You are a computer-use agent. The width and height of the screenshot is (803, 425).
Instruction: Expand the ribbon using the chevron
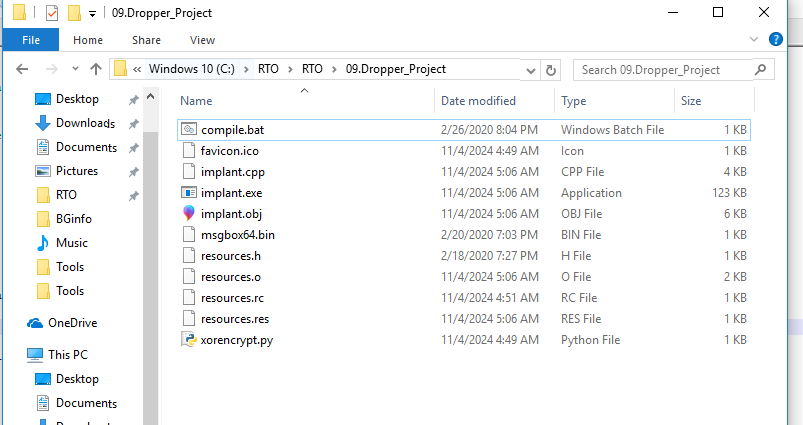click(757, 40)
